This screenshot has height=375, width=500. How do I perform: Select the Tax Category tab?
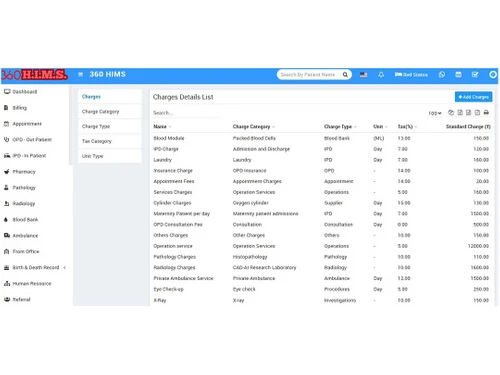point(109,141)
